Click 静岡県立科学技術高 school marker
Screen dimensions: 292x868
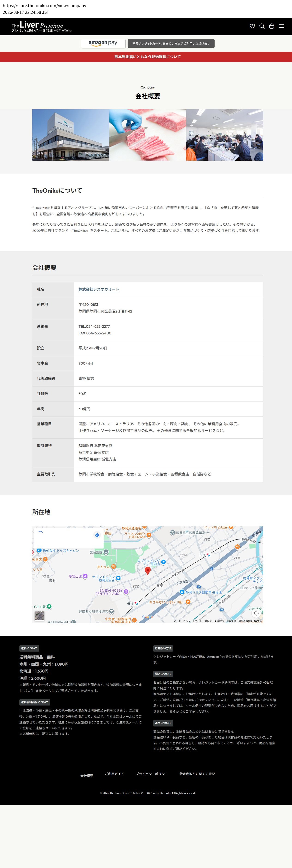coord(111,611)
